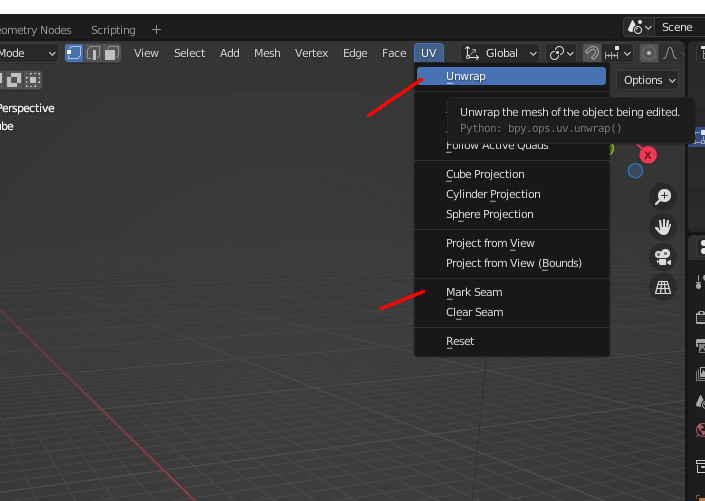Toggle camera view icon
705x501 pixels.
[x=663, y=257]
